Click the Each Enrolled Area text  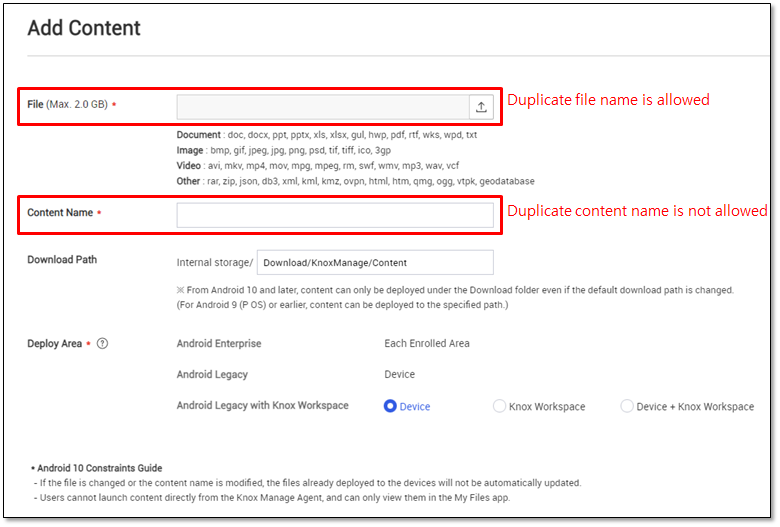pyautogui.click(x=427, y=343)
